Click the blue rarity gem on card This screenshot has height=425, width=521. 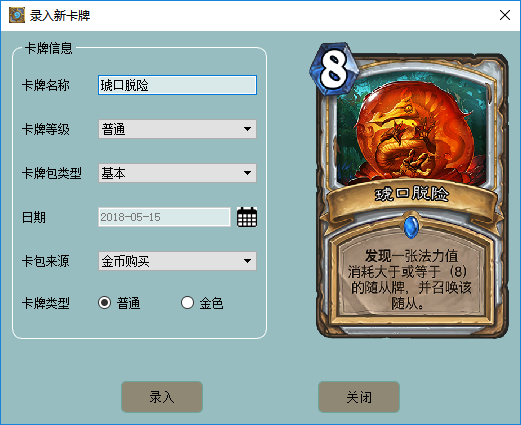(411, 226)
